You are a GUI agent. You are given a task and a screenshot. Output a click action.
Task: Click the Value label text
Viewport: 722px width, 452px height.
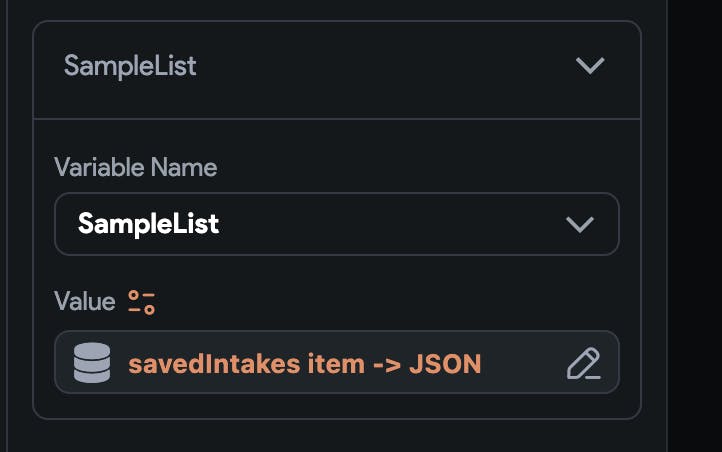[x=84, y=302]
